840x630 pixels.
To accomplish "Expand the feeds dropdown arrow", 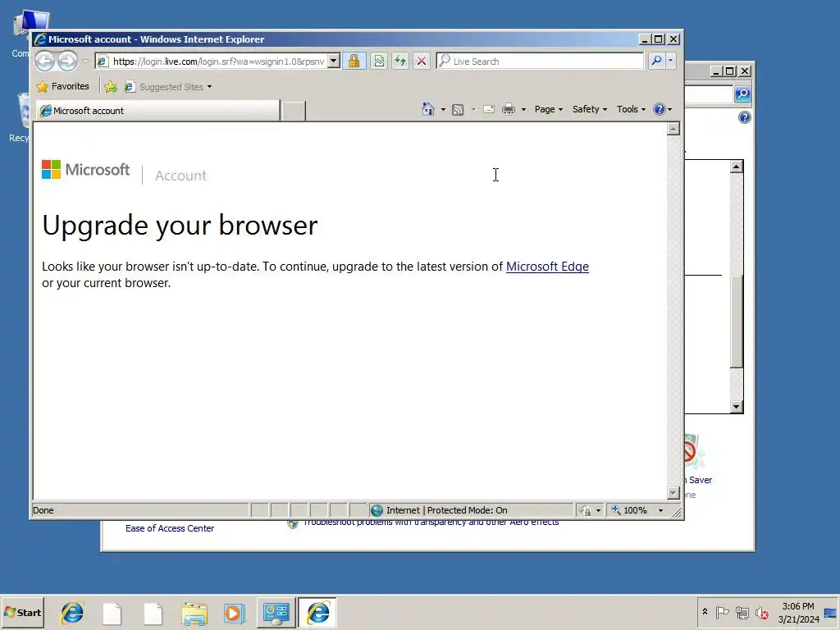I will pos(473,109).
